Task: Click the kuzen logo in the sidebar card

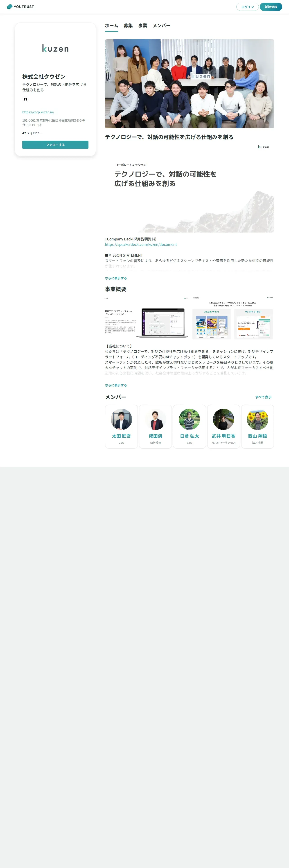Action: click(x=56, y=48)
